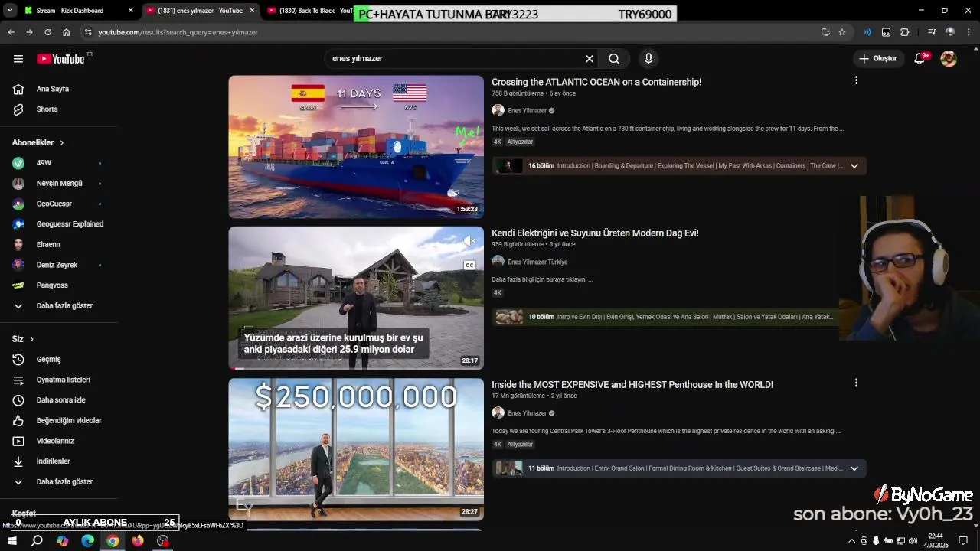Open Windows Start menu
Image resolution: width=980 pixels, height=551 pixels.
click(11, 541)
